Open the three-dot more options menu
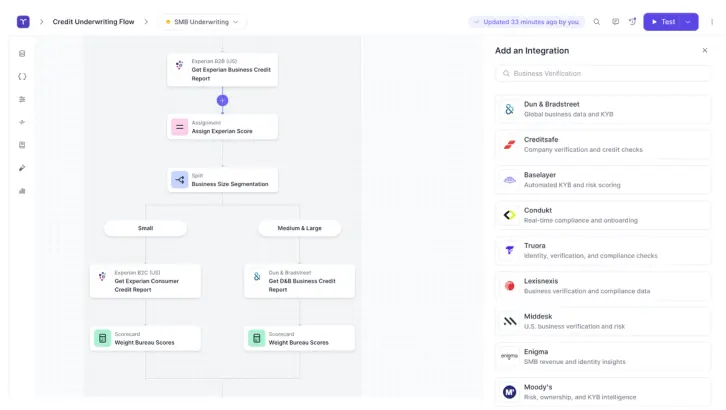 (712, 22)
